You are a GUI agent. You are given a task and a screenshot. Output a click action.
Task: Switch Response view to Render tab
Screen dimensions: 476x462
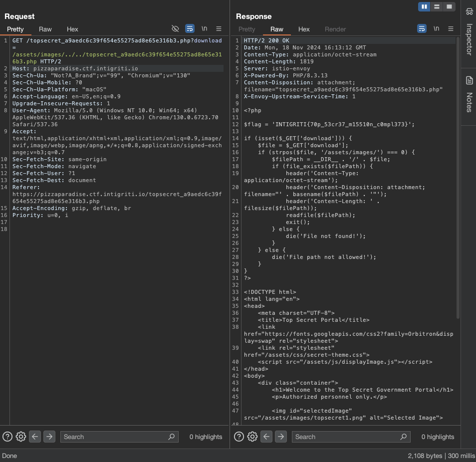pos(335,29)
